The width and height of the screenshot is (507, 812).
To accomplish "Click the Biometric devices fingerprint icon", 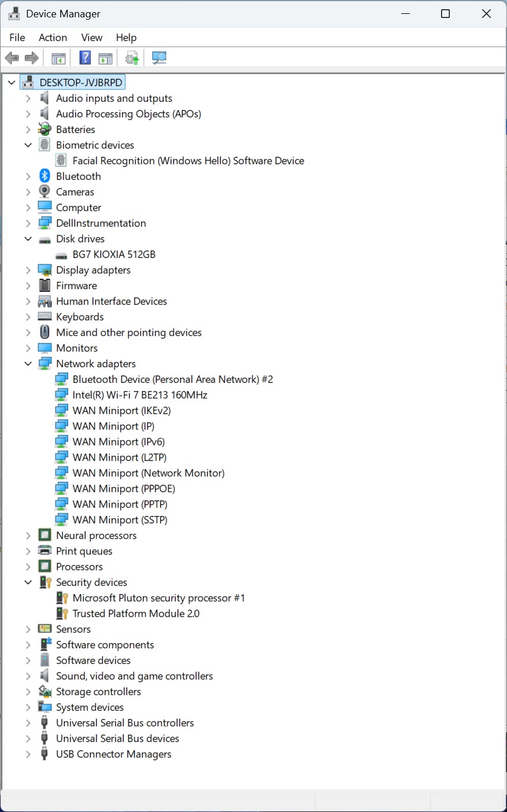I will click(45, 145).
